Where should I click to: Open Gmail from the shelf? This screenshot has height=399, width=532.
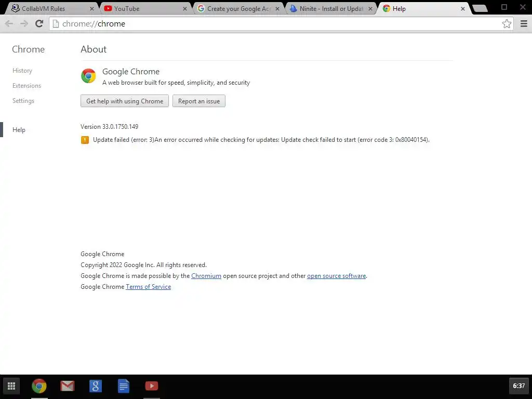pyautogui.click(x=68, y=386)
